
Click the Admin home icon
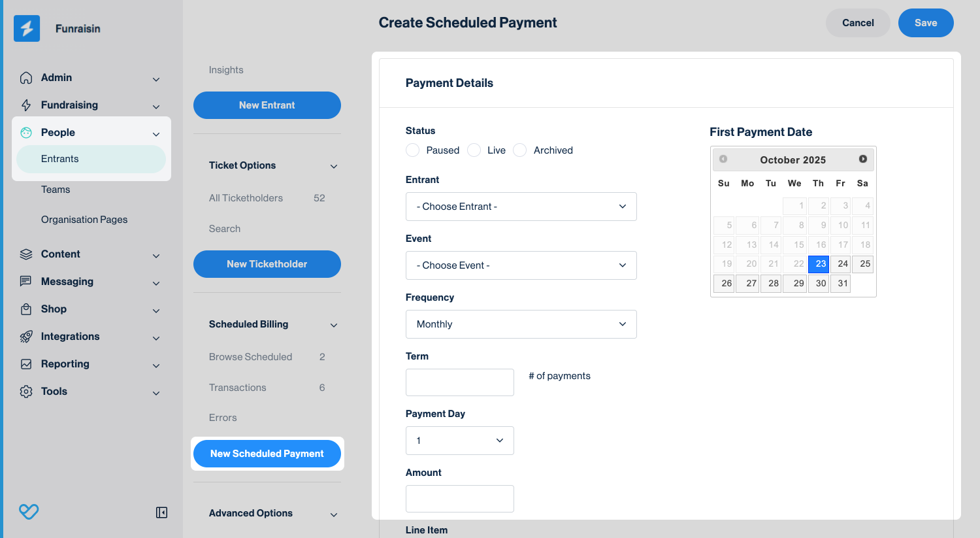[26, 78]
